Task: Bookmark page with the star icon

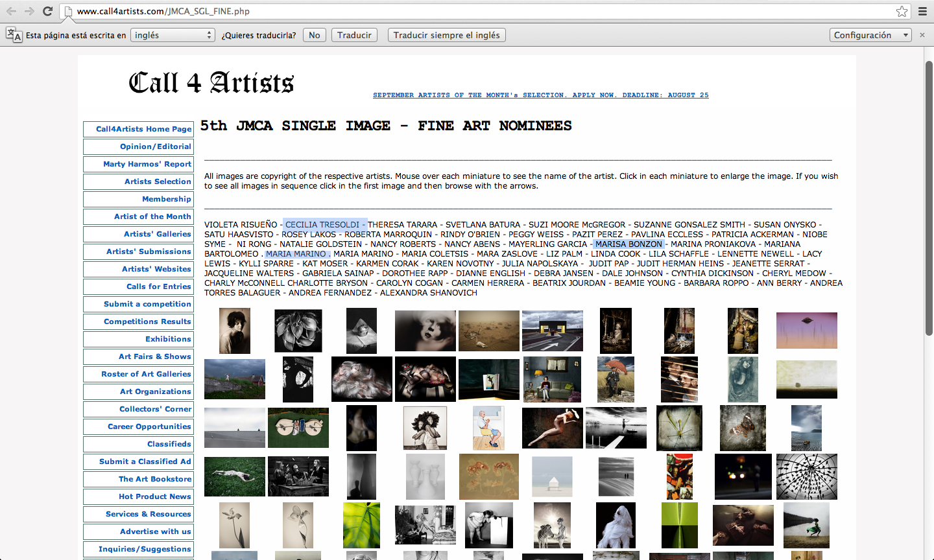Action: pyautogui.click(x=902, y=11)
